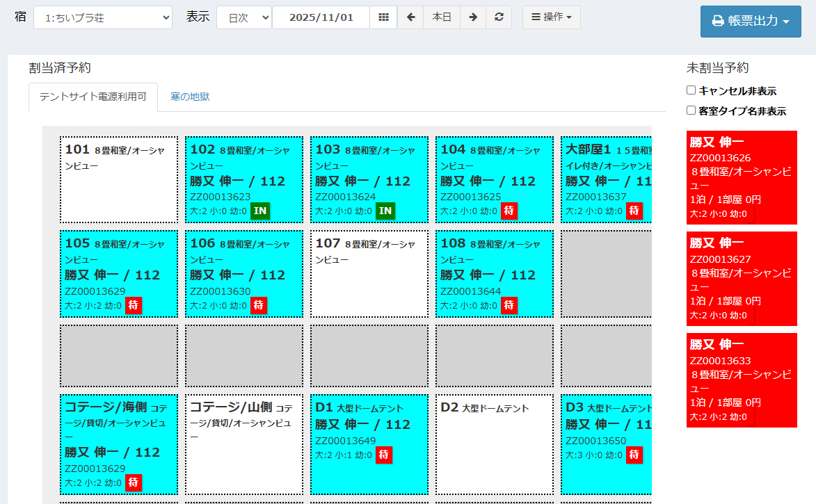Screen dimensions: 816x504
Task: Click the hamburger icon on the 操作 button
Action: (535, 17)
